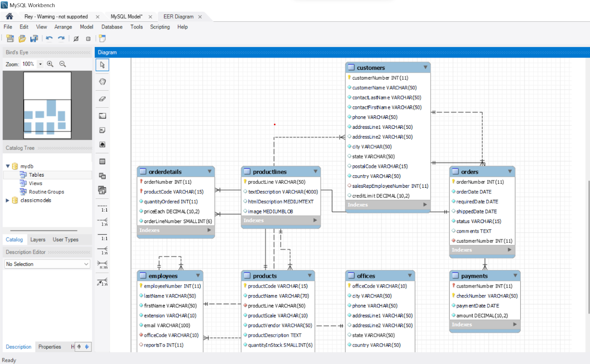Click the Home screen icon tab
Viewport: 590px width, 364px height.
point(10,16)
